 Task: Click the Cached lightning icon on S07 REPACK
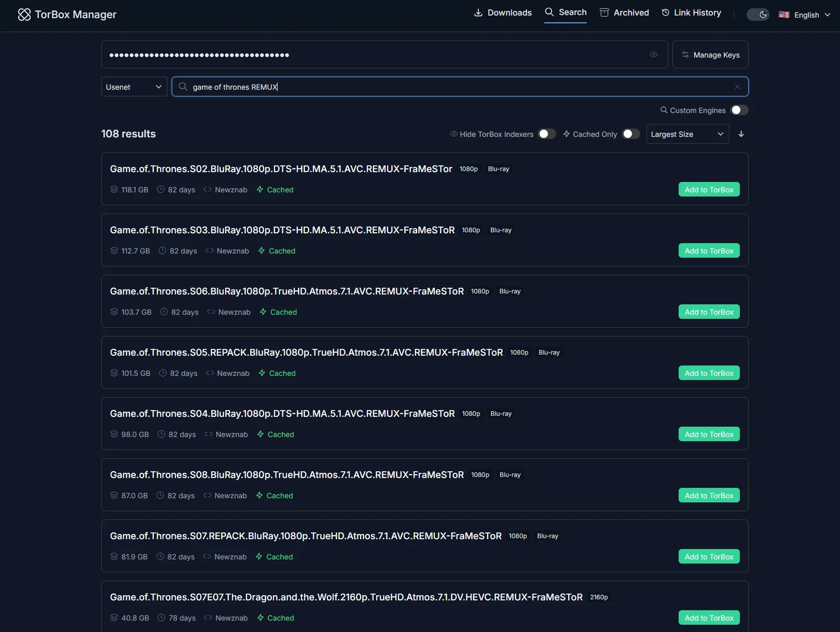259,556
